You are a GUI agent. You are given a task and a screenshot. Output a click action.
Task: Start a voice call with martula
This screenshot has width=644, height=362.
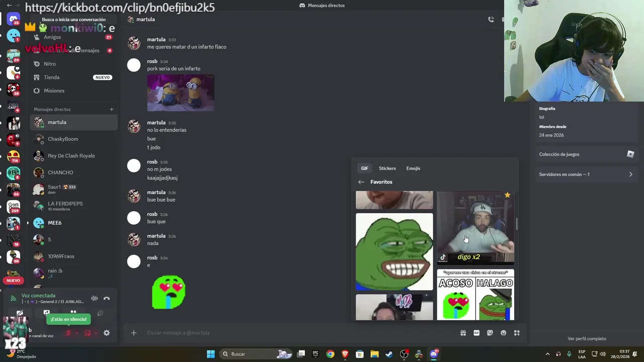pyautogui.click(x=491, y=19)
